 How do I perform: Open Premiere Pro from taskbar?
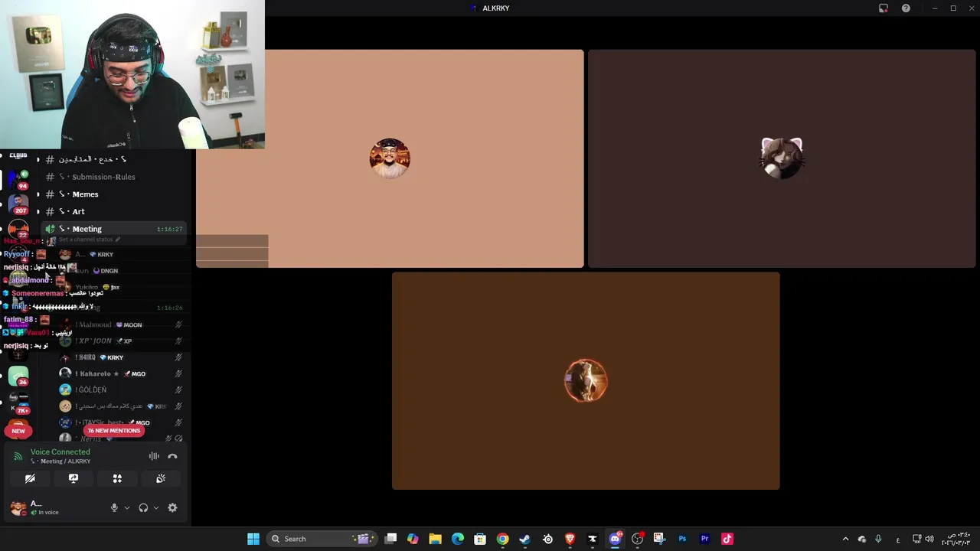[704, 539]
